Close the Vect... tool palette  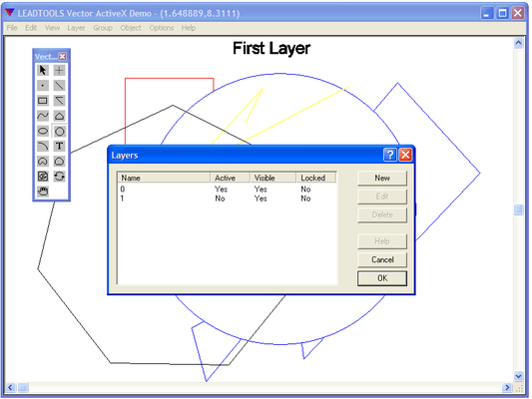pyautogui.click(x=63, y=56)
